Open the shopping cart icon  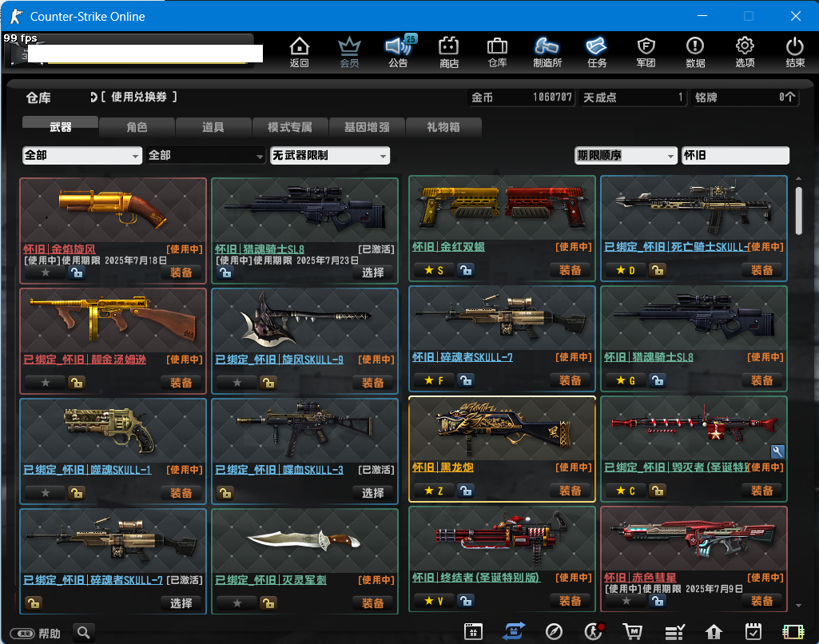tap(633, 631)
